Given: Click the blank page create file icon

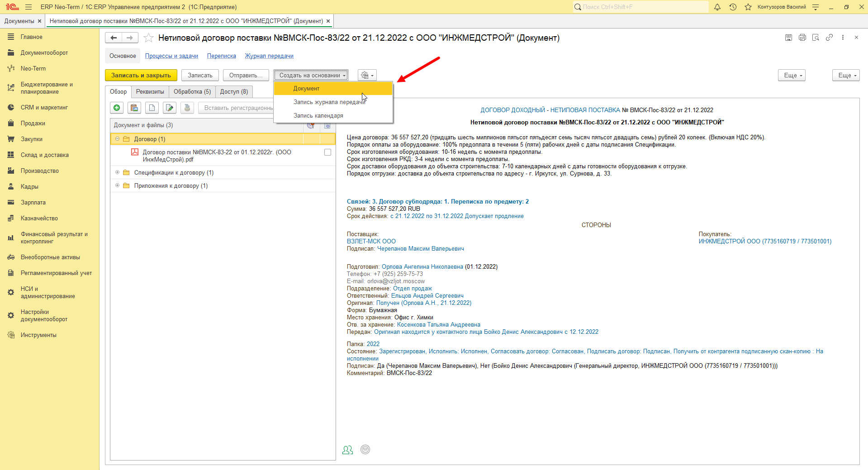Looking at the screenshot, I should pos(152,108).
